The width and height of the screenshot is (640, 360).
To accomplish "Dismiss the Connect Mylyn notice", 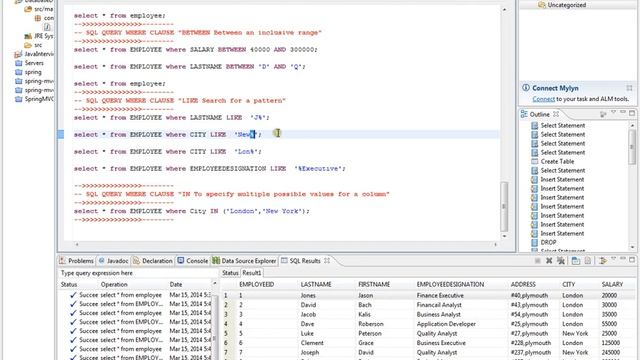I will coord(629,88).
